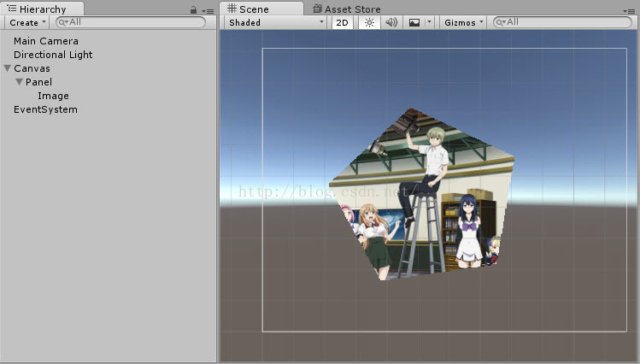640x364 pixels.
Task: Click the Scene search magnifier icon
Action: (501, 22)
